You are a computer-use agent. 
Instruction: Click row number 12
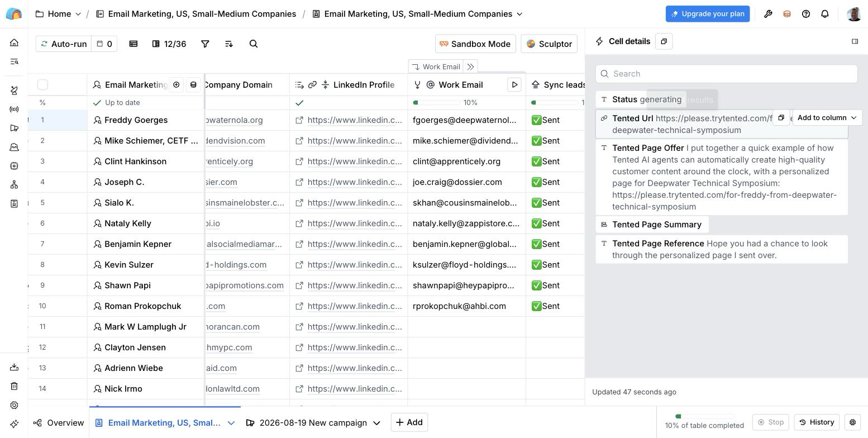click(x=42, y=347)
